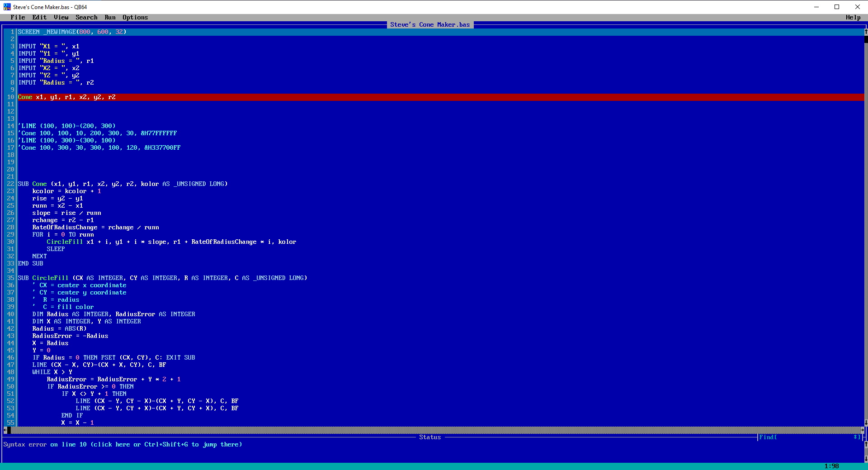Click the editor vertical scrollbar down arrow
868x470 pixels.
pos(866,423)
